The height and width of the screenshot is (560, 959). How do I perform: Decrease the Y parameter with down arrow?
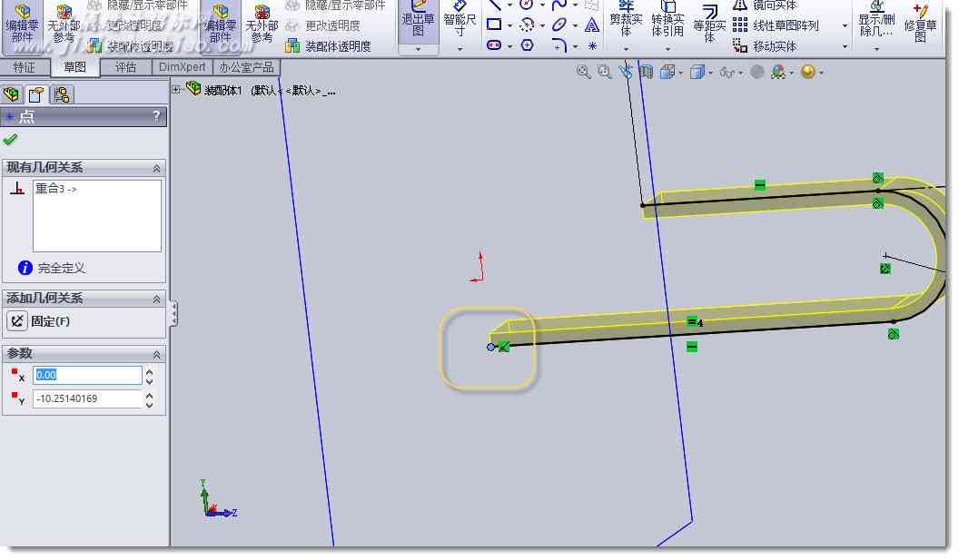[149, 405]
